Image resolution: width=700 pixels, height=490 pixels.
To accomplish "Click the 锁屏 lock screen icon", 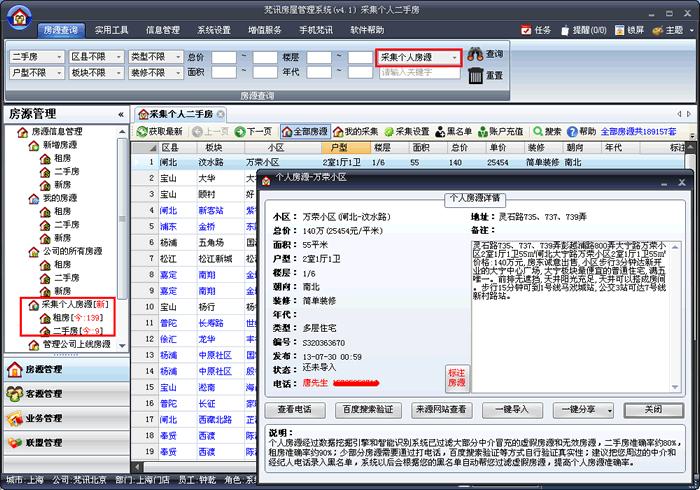I will (x=620, y=30).
